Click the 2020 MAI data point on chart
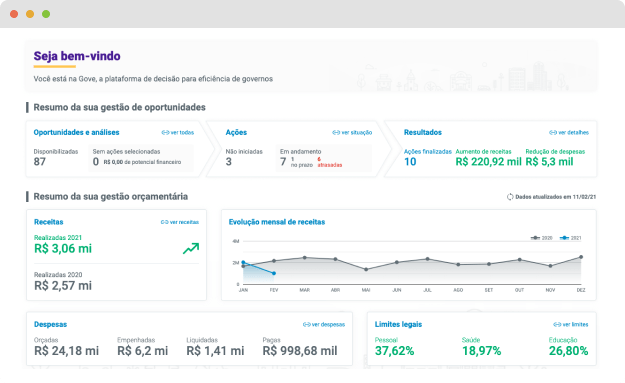Viewport: 625px width, 383px height. (x=366, y=270)
